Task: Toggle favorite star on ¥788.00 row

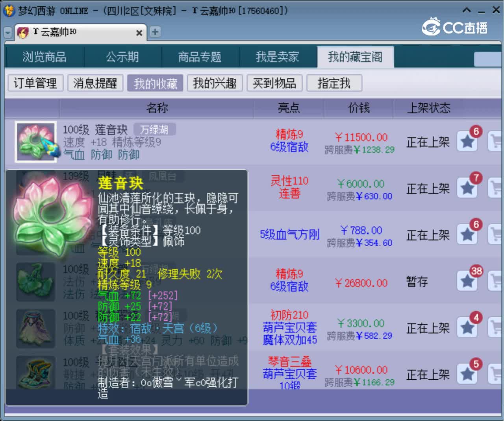Action: click(x=467, y=235)
